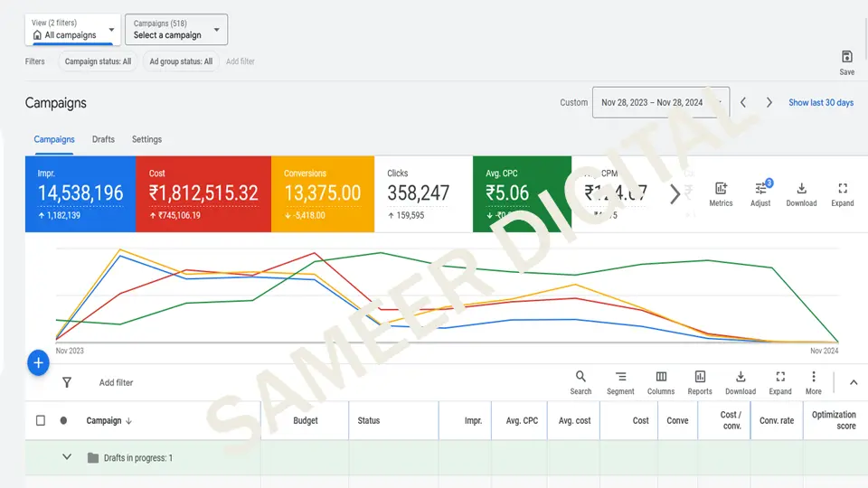Click the Show last 30 days link

pos(820,102)
